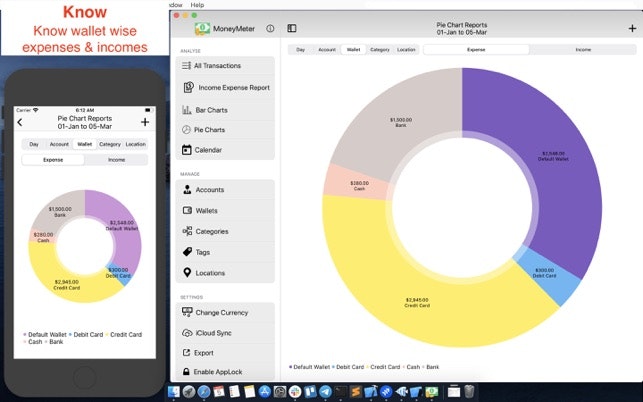Click Credit Card legend entry in desktop window

(383, 367)
